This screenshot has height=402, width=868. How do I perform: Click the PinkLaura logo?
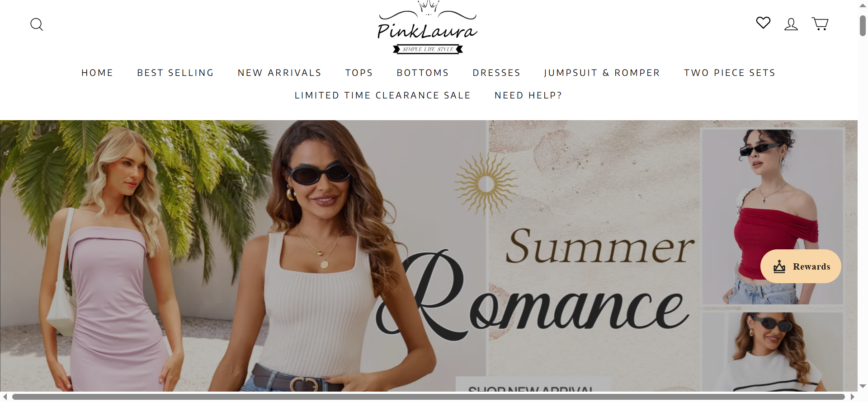(x=427, y=28)
